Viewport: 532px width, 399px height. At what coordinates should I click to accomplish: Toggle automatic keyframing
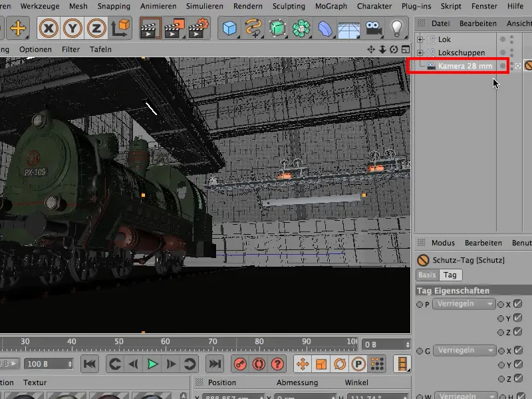coord(259,364)
